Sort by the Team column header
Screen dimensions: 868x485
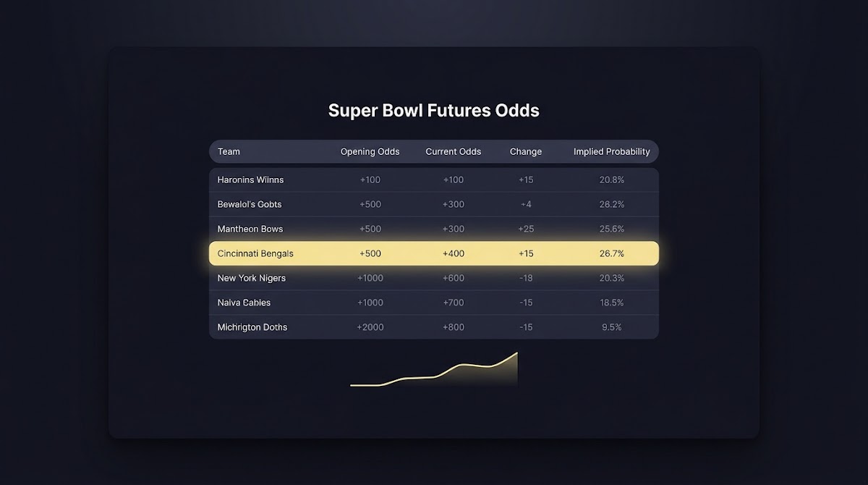pos(229,151)
